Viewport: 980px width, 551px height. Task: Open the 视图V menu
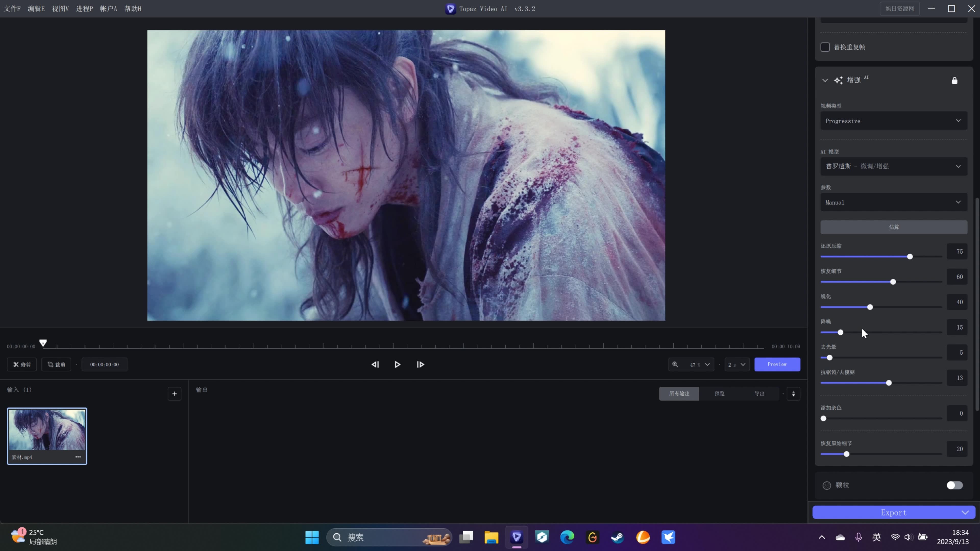[60, 9]
